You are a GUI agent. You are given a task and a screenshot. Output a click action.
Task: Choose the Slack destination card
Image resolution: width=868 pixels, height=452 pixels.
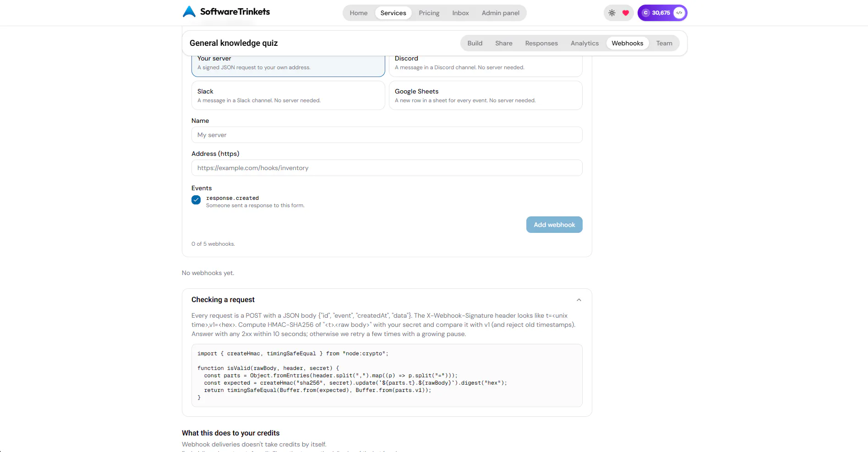(x=288, y=95)
